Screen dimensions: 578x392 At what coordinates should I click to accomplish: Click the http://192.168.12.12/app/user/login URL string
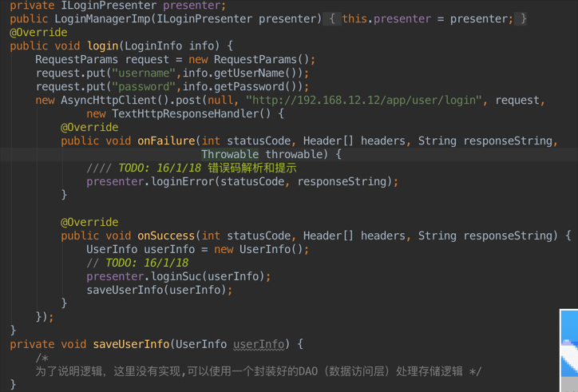click(x=364, y=100)
